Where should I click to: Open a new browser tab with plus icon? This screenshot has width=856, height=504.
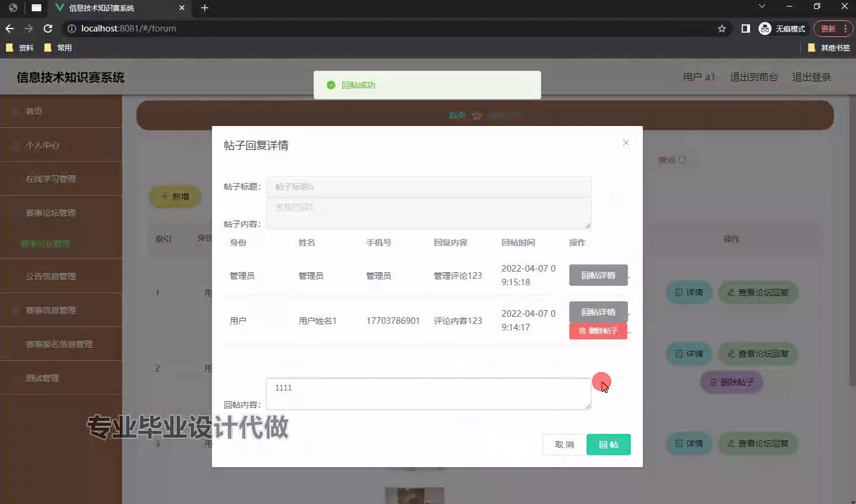(x=204, y=8)
